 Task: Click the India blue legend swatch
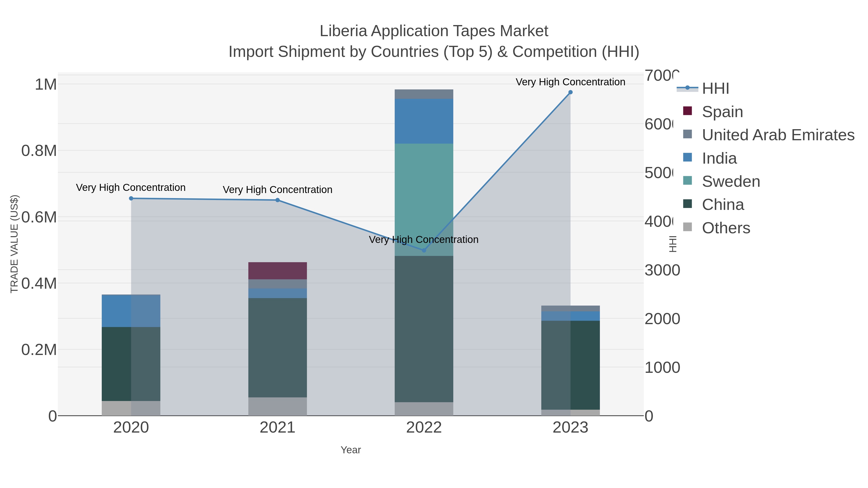tap(687, 157)
